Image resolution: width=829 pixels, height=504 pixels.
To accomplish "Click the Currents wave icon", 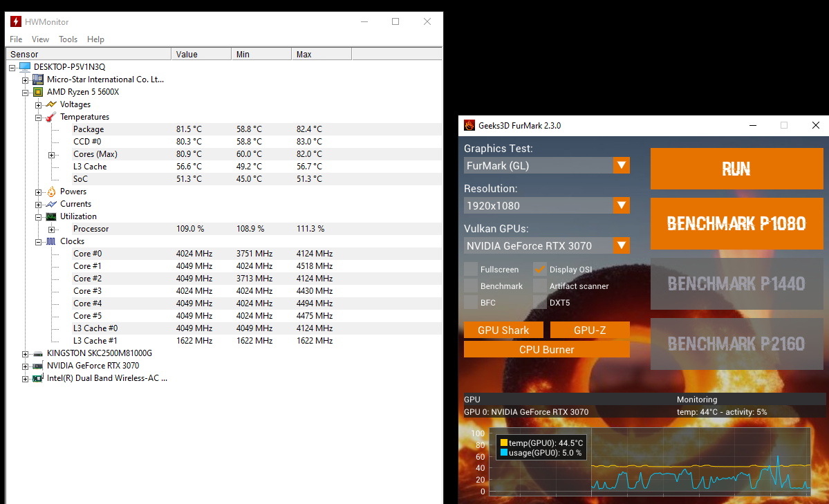I will pyautogui.click(x=51, y=204).
